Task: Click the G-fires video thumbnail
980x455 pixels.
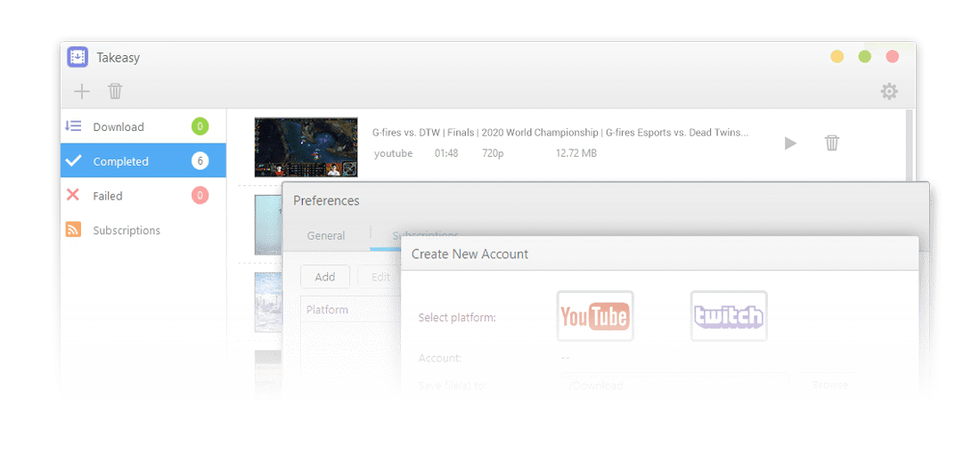Action: (x=306, y=147)
